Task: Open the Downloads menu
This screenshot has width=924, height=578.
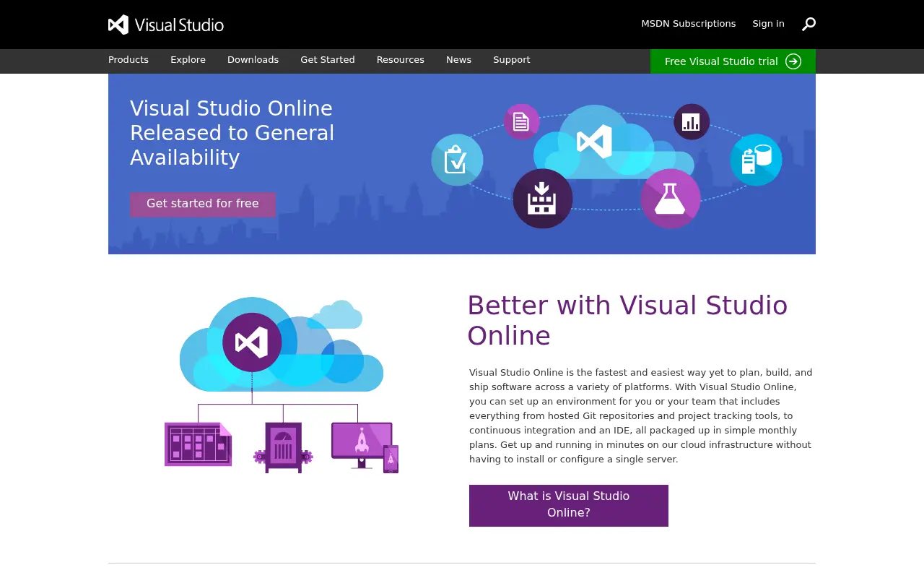Action: pos(253,60)
